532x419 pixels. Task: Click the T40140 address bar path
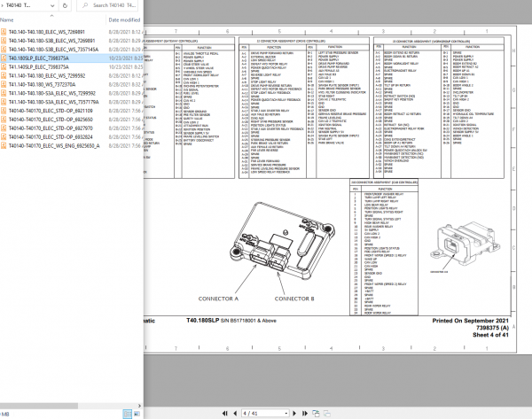[x=19, y=5]
